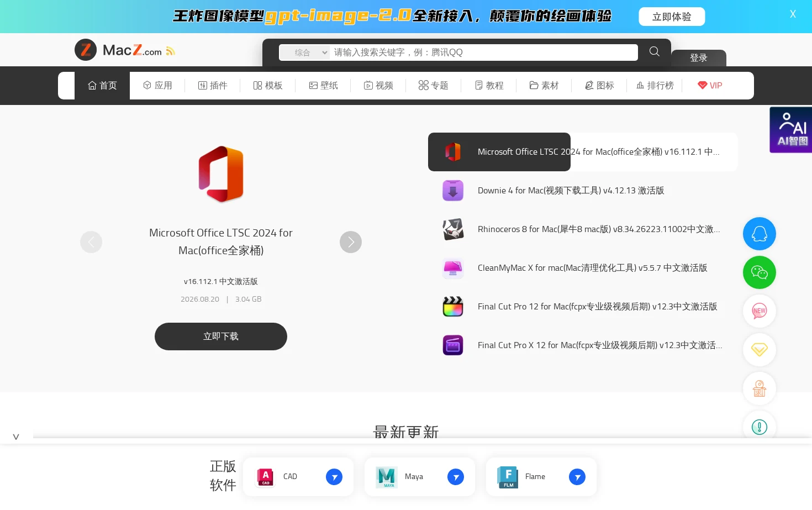Click the 立即体验 banner button
This screenshot has width=812, height=510.
[672, 17]
